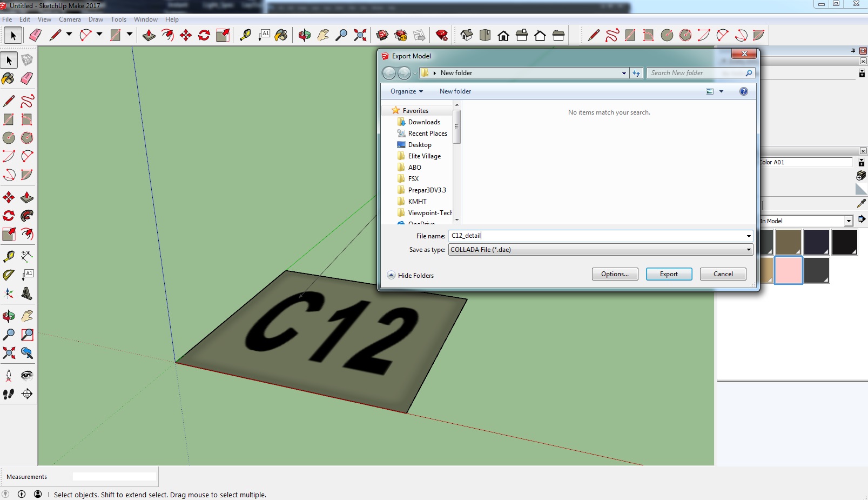Open the Organize dropdown menu

pyautogui.click(x=407, y=91)
